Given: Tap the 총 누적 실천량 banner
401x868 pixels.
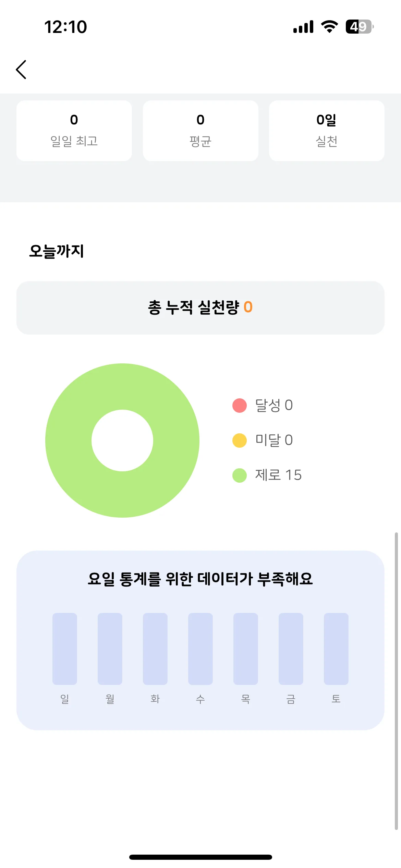Looking at the screenshot, I should coord(200,308).
